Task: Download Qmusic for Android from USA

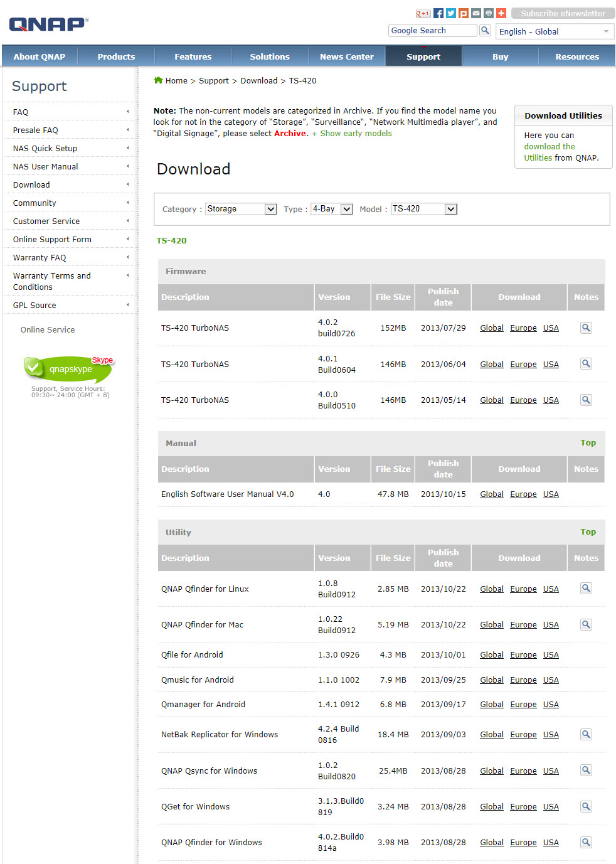Action: 551,680
